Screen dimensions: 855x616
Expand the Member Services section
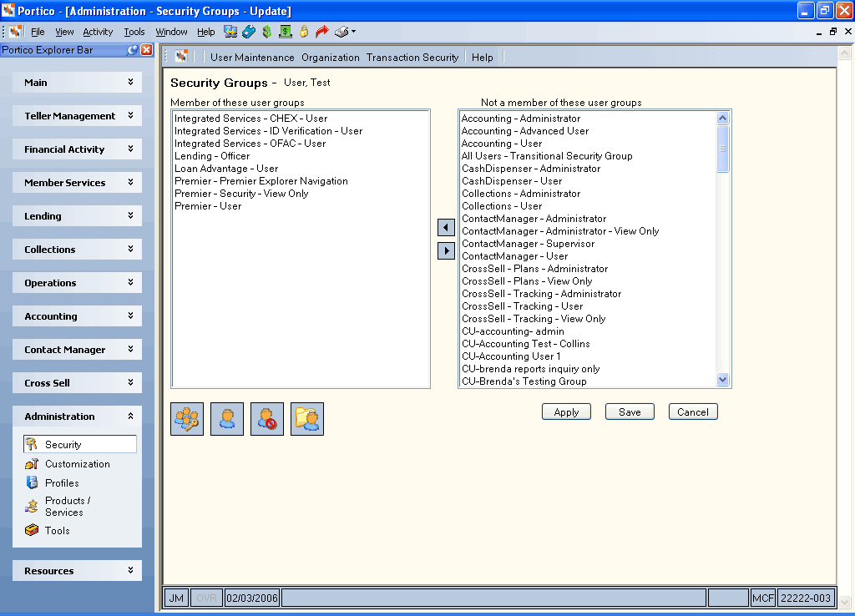pos(77,183)
